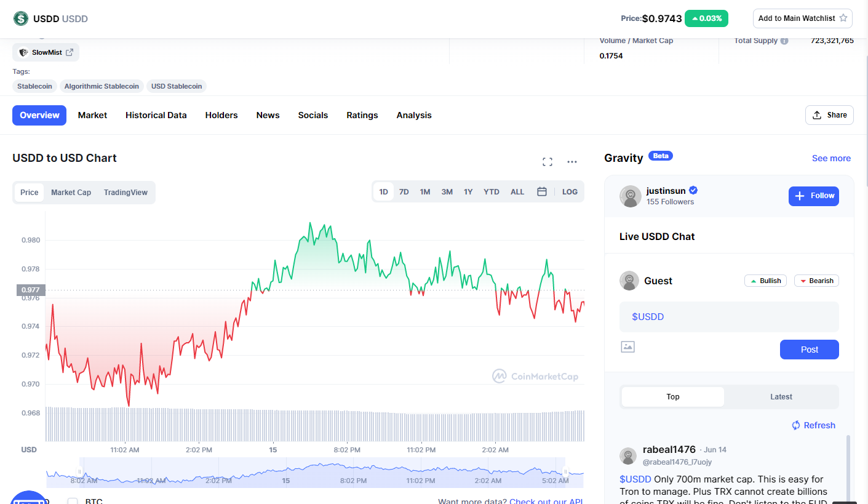This screenshot has width=868, height=504.
Task: Click the $USDD chat input field
Action: tap(729, 317)
